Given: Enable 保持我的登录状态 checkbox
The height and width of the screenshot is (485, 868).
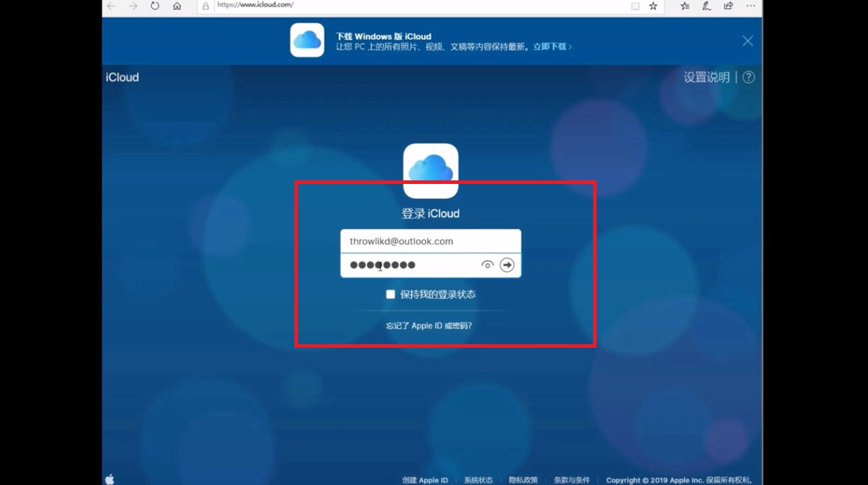Looking at the screenshot, I should click(391, 295).
